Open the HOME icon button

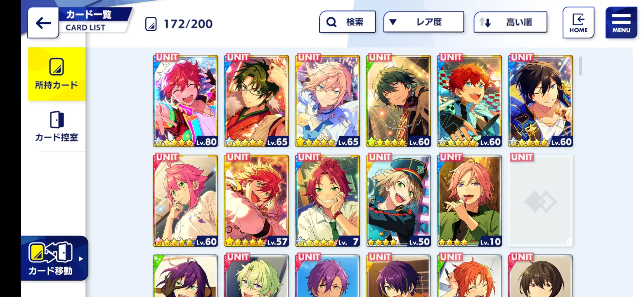click(578, 23)
